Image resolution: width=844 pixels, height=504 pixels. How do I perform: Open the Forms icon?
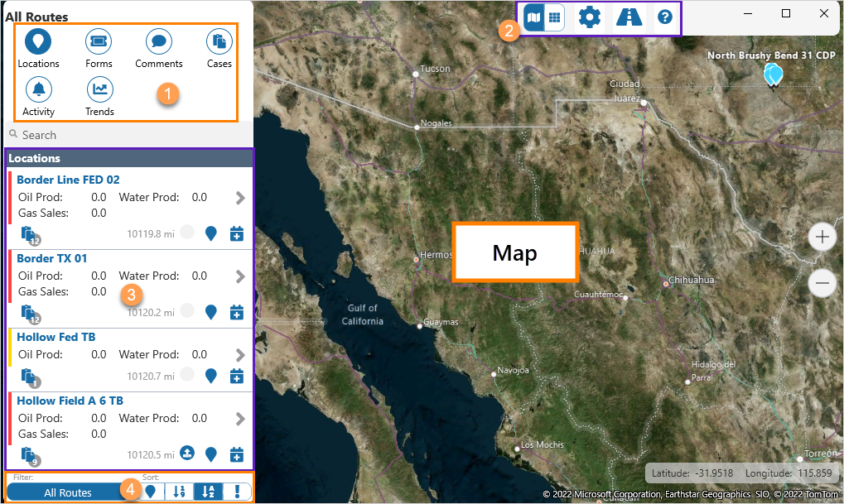point(99,41)
